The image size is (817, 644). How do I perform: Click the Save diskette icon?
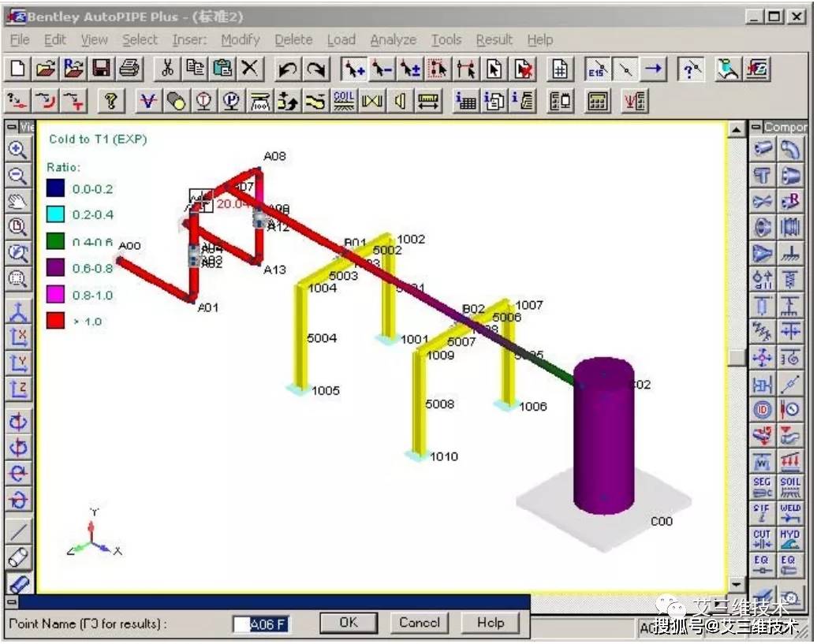101,69
